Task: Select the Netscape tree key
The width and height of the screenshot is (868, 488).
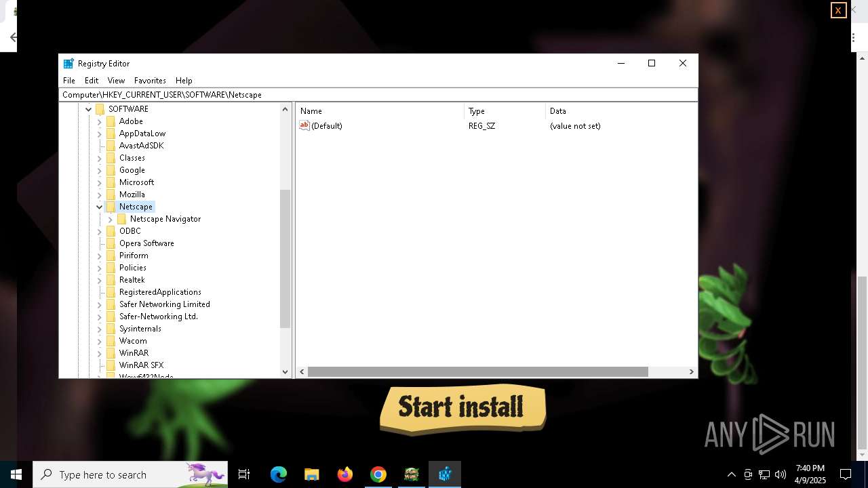Action: click(136, 207)
